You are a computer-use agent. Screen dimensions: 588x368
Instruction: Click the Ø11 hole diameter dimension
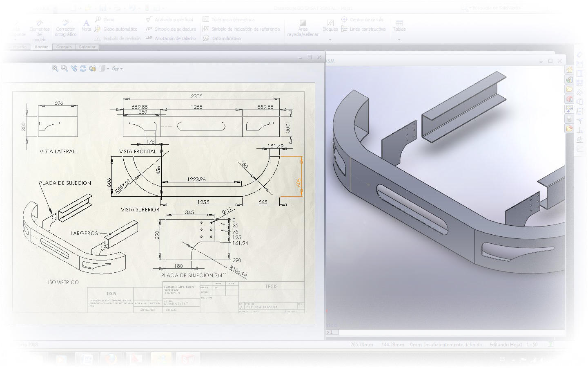click(x=227, y=211)
